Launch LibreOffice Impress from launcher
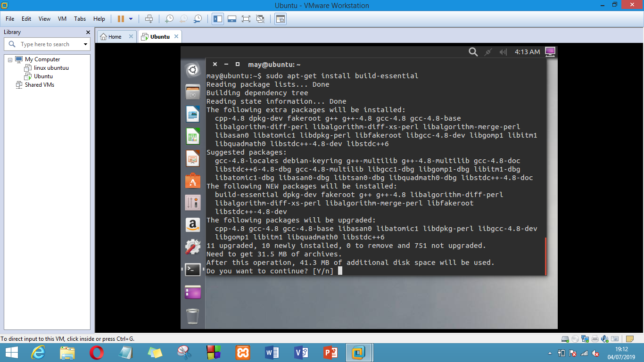Viewport: 644px width, 362px height. pos(192,158)
